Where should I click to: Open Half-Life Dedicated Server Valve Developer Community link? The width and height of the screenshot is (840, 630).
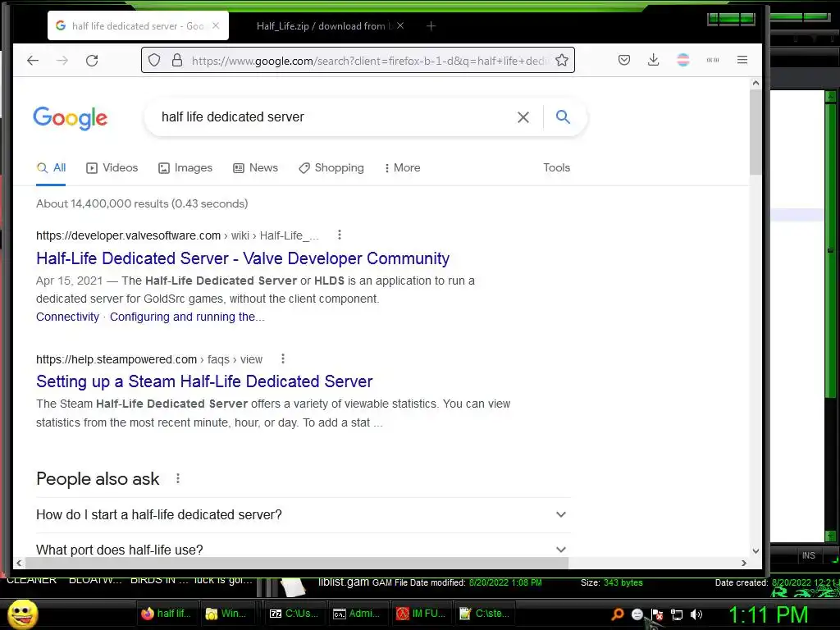click(243, 258)
